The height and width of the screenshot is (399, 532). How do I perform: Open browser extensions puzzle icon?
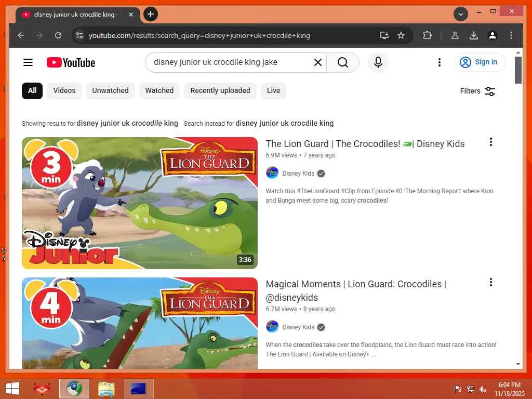427,35
